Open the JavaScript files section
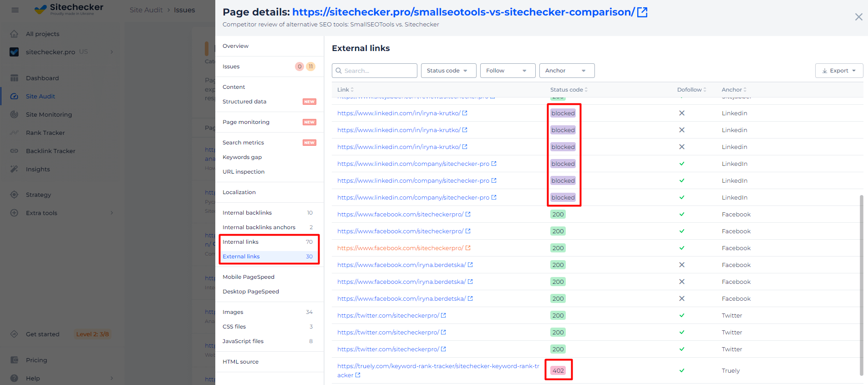Screen dimensions: 868x385 pyautogui.click(x=269, y=341)
